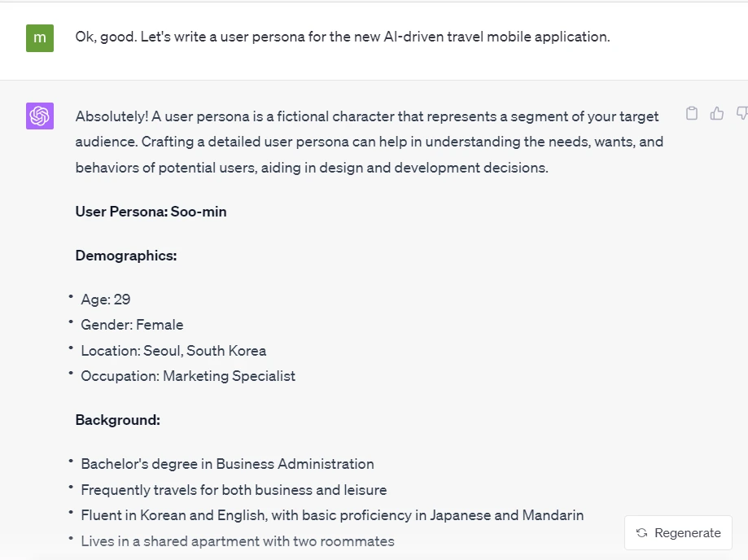
Task: Click the green 'm' user avatar
Action: (40, 38)
